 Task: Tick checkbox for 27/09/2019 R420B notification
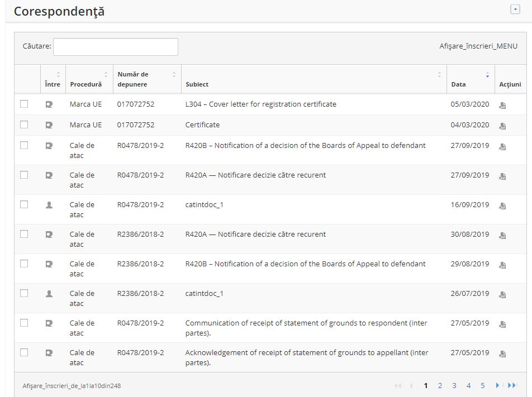point(24,145)
